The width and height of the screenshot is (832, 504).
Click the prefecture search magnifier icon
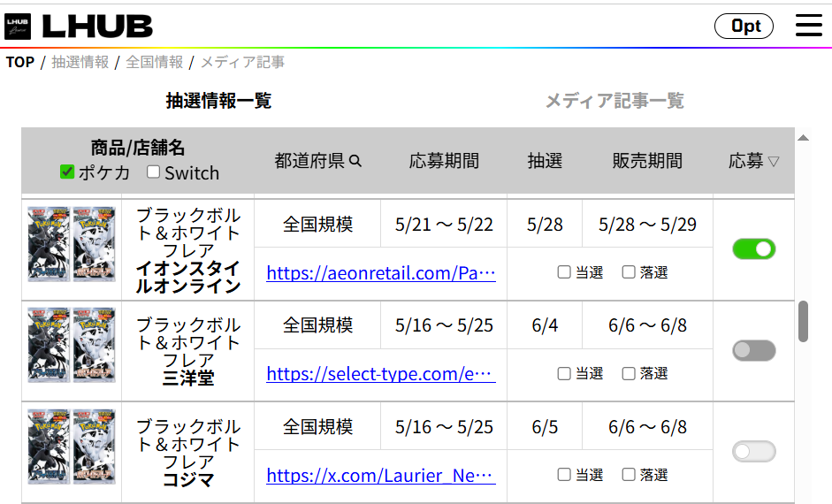355,161
